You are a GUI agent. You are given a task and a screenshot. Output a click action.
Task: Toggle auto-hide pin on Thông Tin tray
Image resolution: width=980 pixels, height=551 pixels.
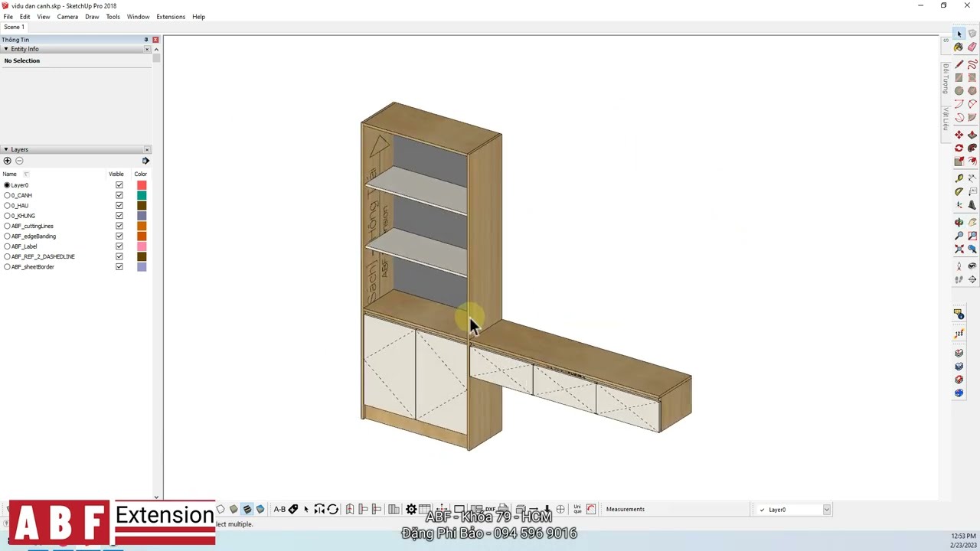[146, 39]
